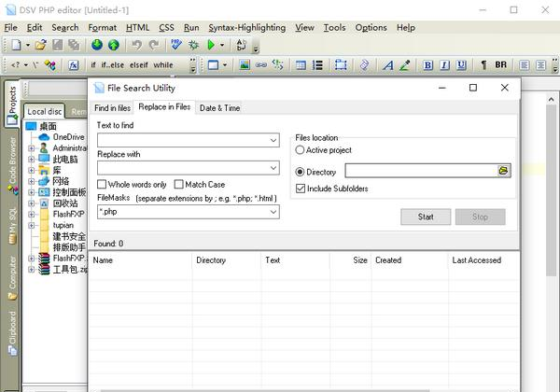Click the font style A icon
The width and height of the screenshot is (560, 392).
click(x=388, y=65)
